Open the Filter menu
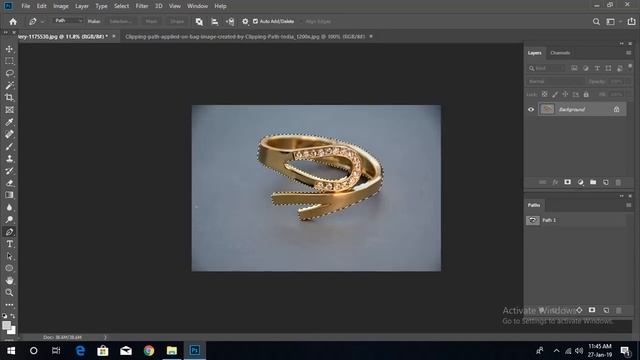 pyautogui.click(x=142, y=6)
